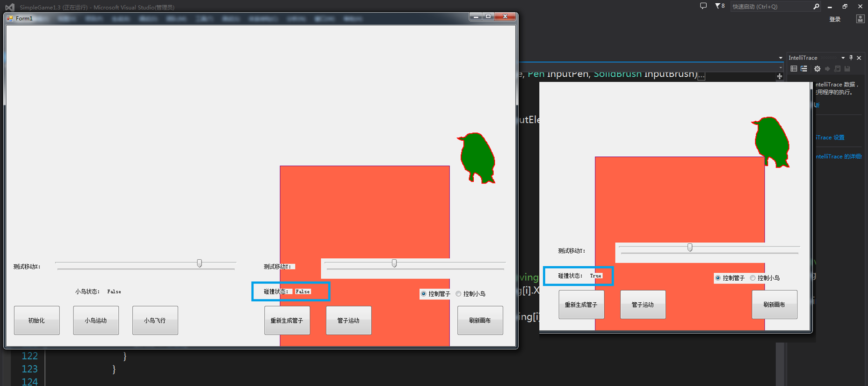Viewport: 868px width, 386px height.
Task: Click the 测试移动X: label
Action: pos(27,267)
